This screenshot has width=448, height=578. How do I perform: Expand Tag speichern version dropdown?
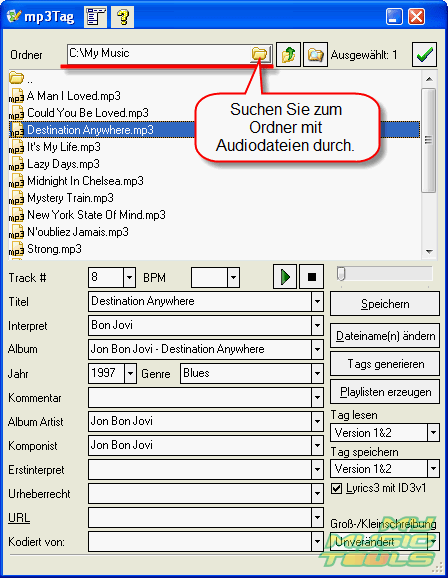(433, 469)
